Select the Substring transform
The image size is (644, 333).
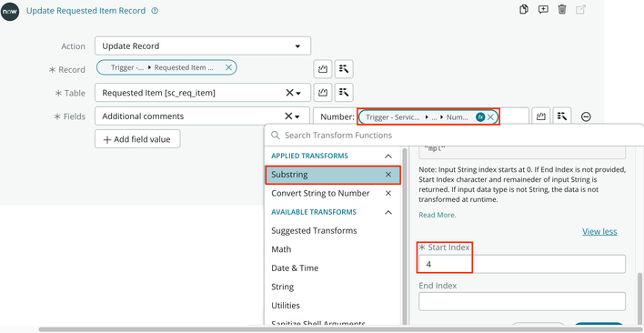click(333, 175)
